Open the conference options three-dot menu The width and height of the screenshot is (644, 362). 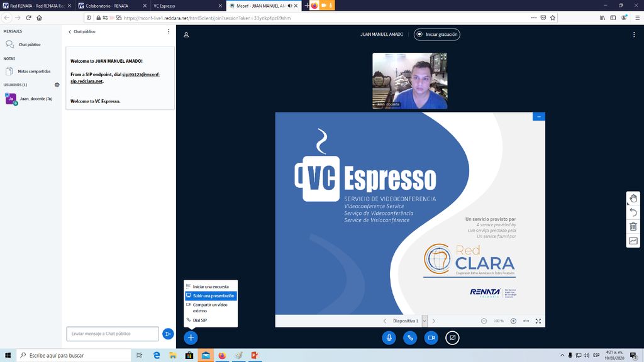coord(634,35)
